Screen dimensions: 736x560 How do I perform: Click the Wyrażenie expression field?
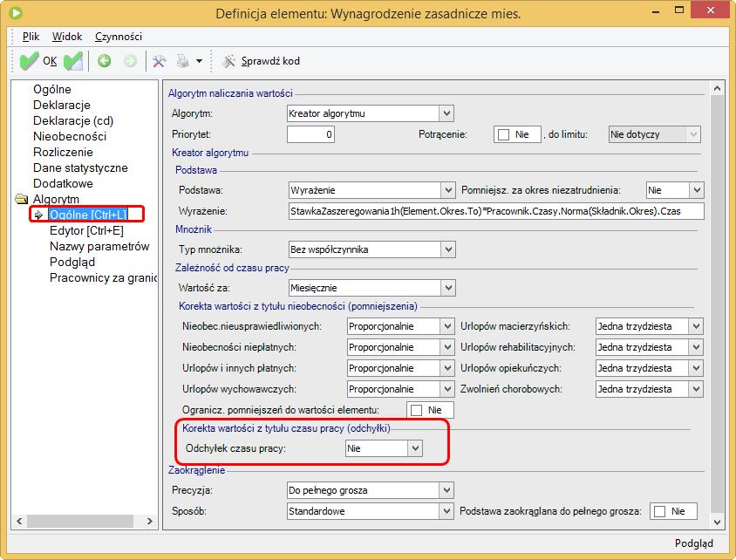(496, 211)
